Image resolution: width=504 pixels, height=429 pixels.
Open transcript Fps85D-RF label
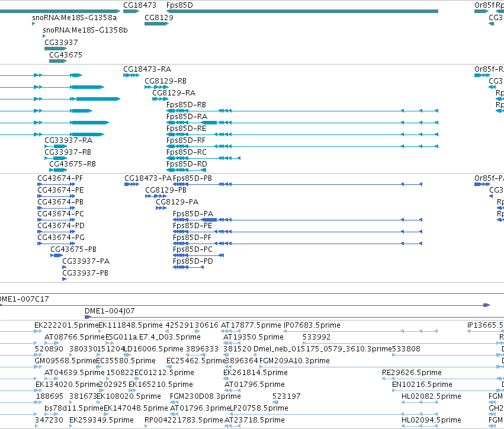[186, 140]
